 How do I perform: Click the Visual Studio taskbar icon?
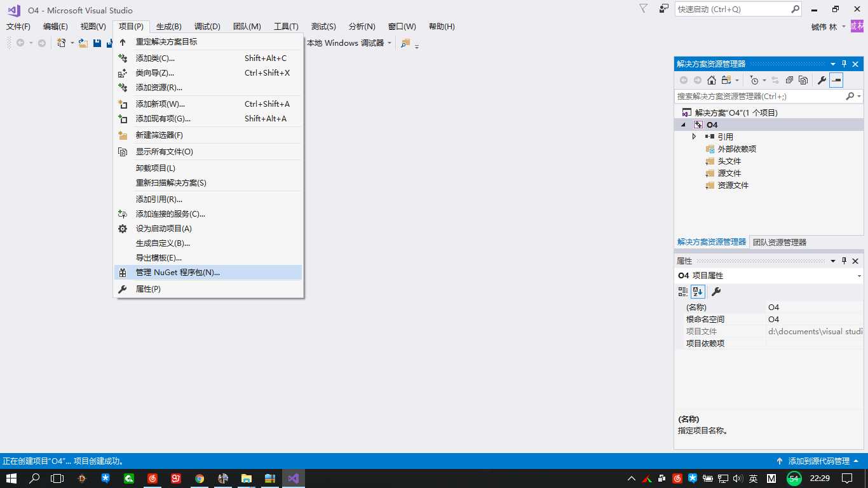coord(293,478)
